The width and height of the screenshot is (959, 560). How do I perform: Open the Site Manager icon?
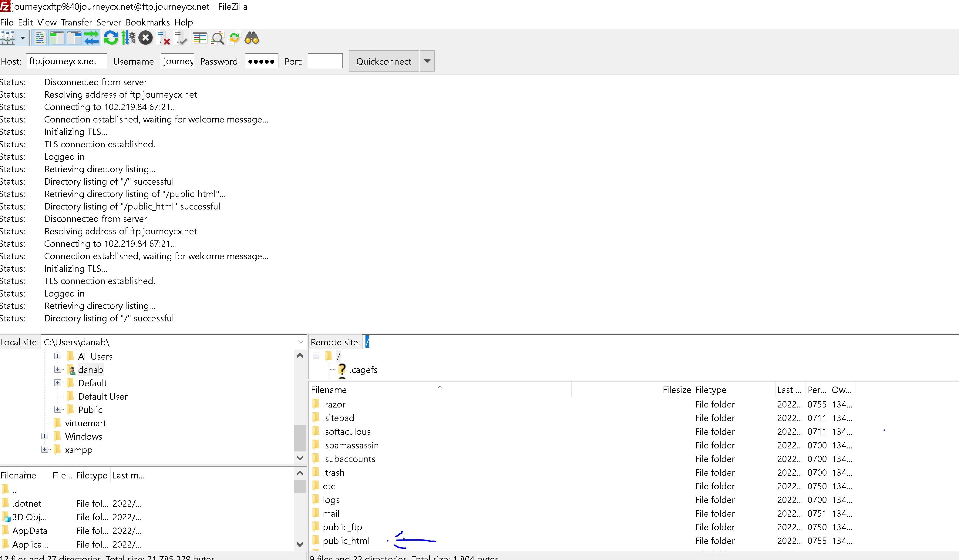pos(7,38)
